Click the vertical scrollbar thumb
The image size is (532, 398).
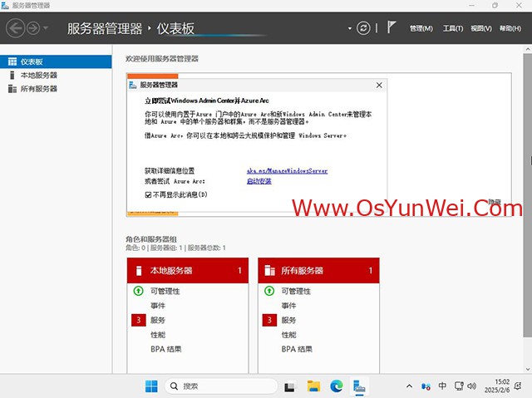tap(528, 195)
